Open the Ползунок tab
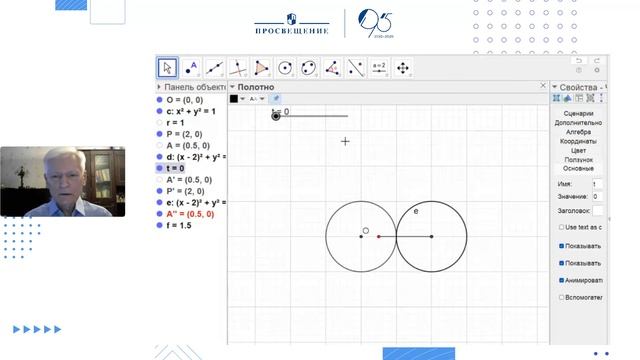 (x=578, y=160)
